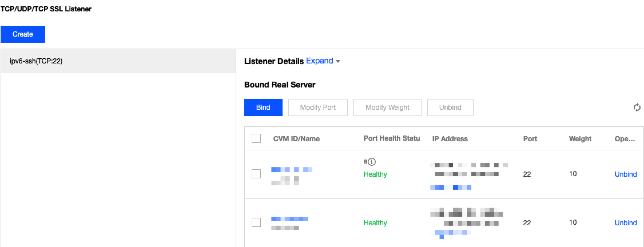Click the info icon beside Port Health Status
The height and width of the screenshot is (247, 644).
(371, 162)
